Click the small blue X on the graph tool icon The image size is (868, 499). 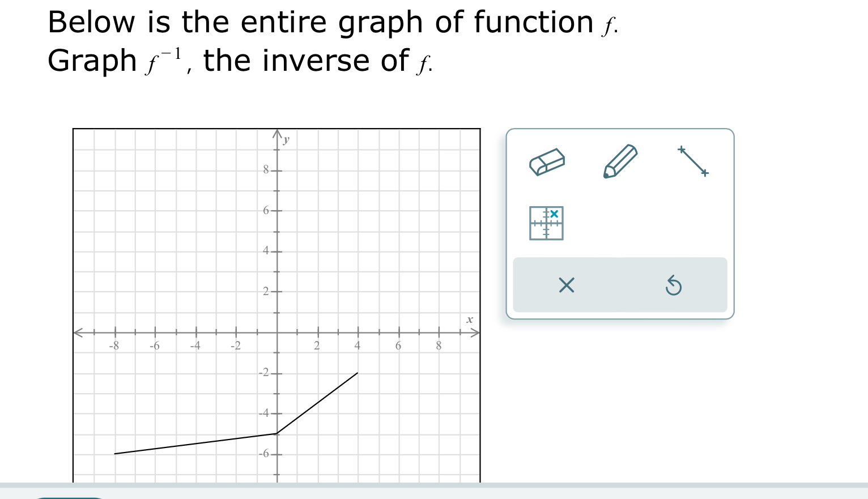point(555,214)
